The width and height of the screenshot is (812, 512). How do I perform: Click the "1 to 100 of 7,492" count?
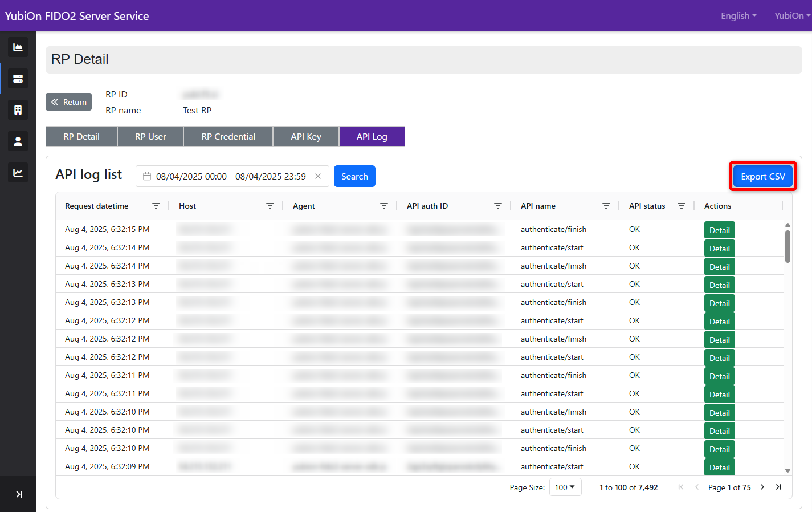[629, 487]
